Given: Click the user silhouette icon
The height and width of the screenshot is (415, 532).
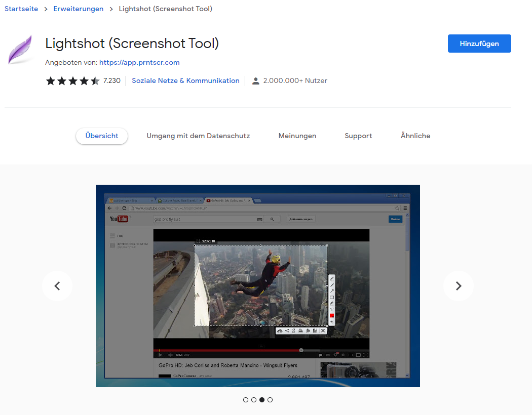Looking at the screenshot, I should click(x=255, y=81).
